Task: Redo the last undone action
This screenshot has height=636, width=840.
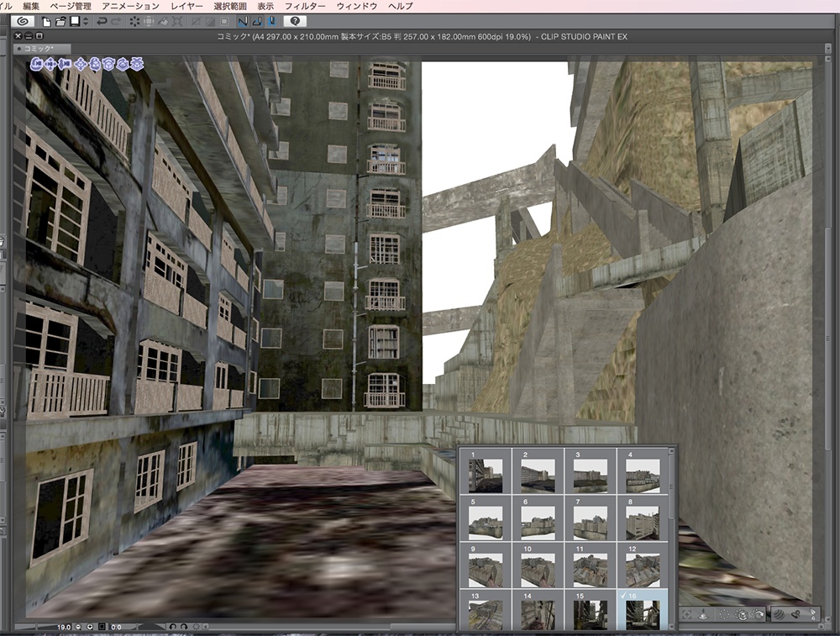Action: click(116, 22)
